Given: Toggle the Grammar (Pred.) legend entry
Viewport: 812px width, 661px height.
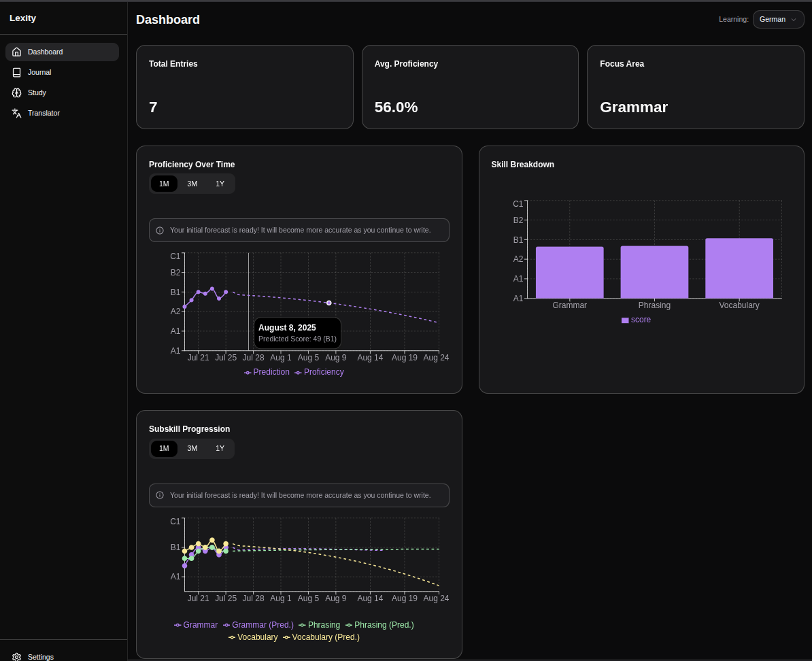Looking at the screenshot, I should (258, 625).
